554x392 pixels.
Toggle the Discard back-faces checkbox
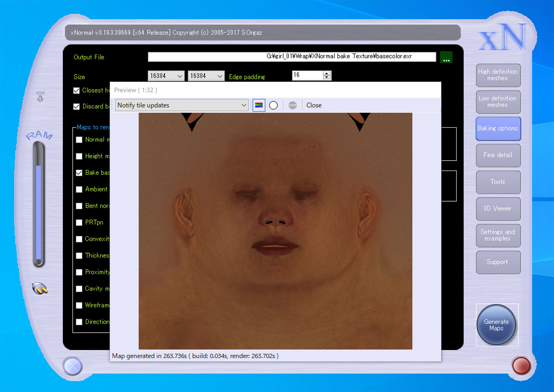click(x=76, y=107)
